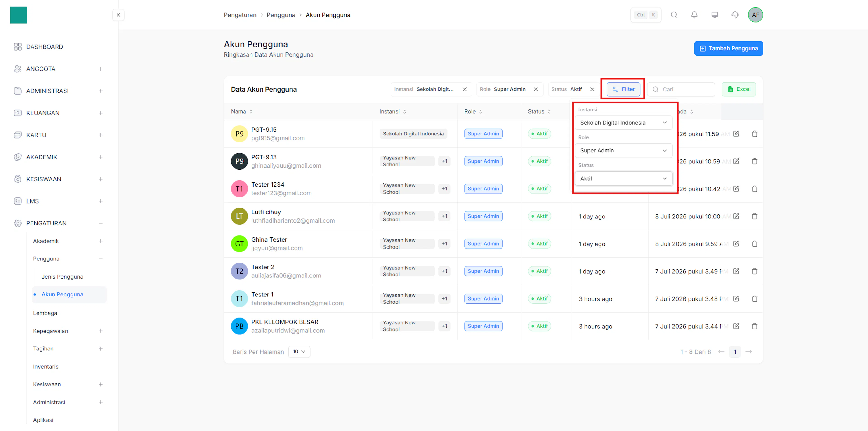This screenshot has height=431, width=868.
Task: Click the Tambah Pengguna button
Action: [x=728, y=49]
